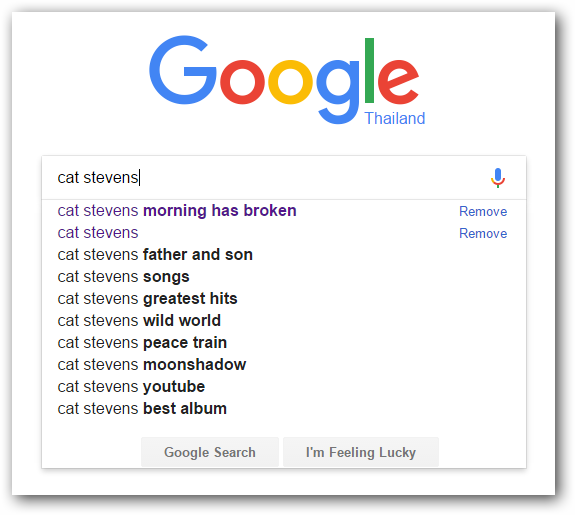This screenshot has height=515, width=575.
Task: Select 'cat stevens best album' suggestion
Action: pos(284,409)
